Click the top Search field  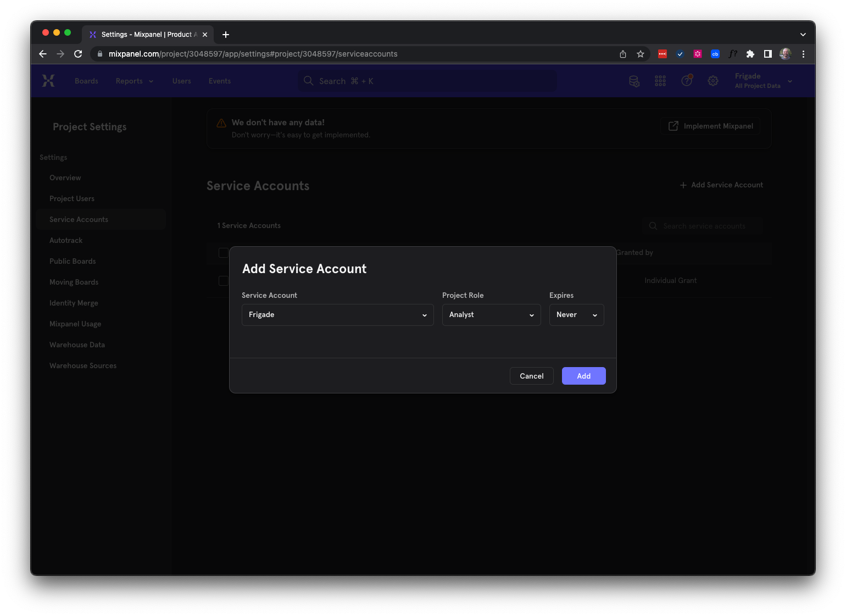tap(427, 81)
